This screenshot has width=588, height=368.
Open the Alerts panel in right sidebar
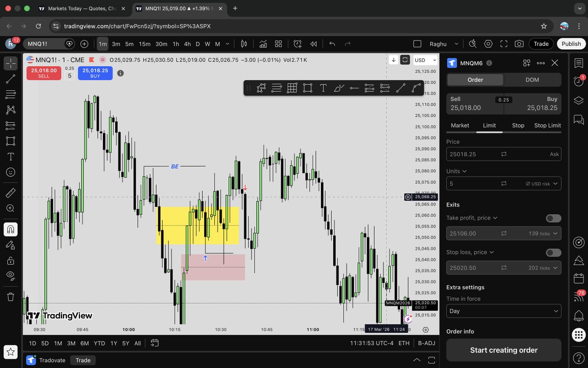click(x=578, y=81)
